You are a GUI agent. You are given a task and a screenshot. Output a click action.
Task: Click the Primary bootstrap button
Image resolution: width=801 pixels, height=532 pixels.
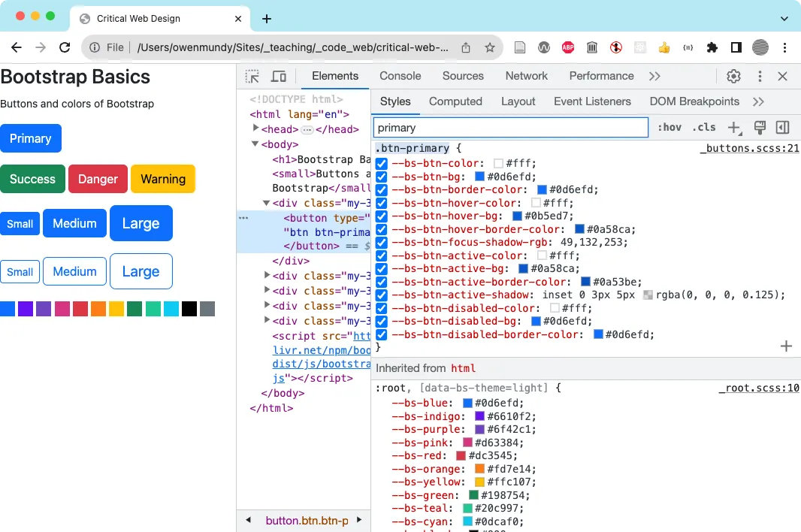point(31,138)
